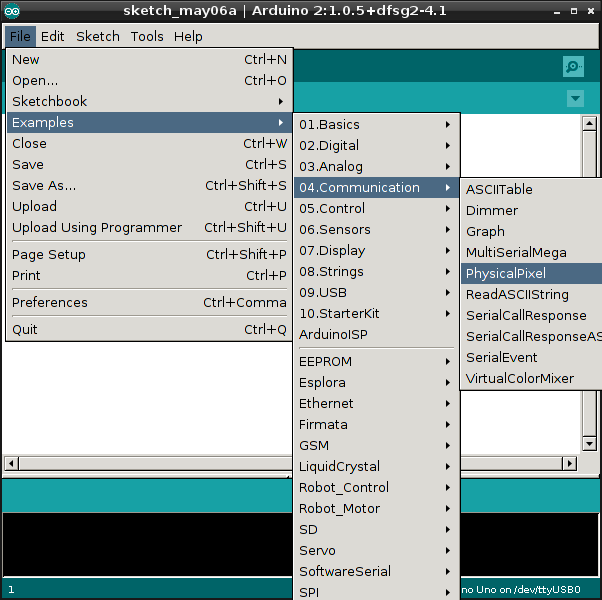Expand the LiquidCrystal examples
This screenshot has width=602, height=600.
pos(376,466)
